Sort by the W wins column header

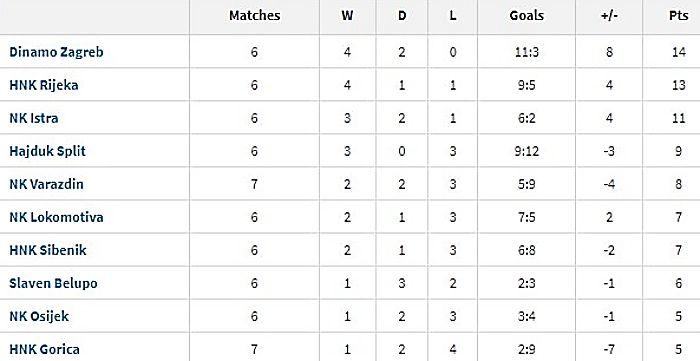pos(347,16)
